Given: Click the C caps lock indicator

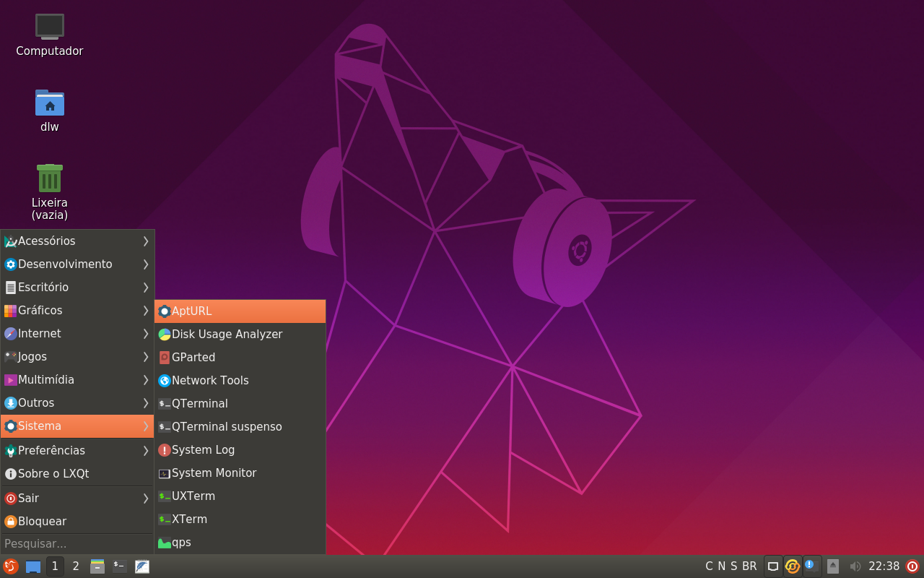Looking at the screenshot, I should pyautogui.click(x=709, y=566).
